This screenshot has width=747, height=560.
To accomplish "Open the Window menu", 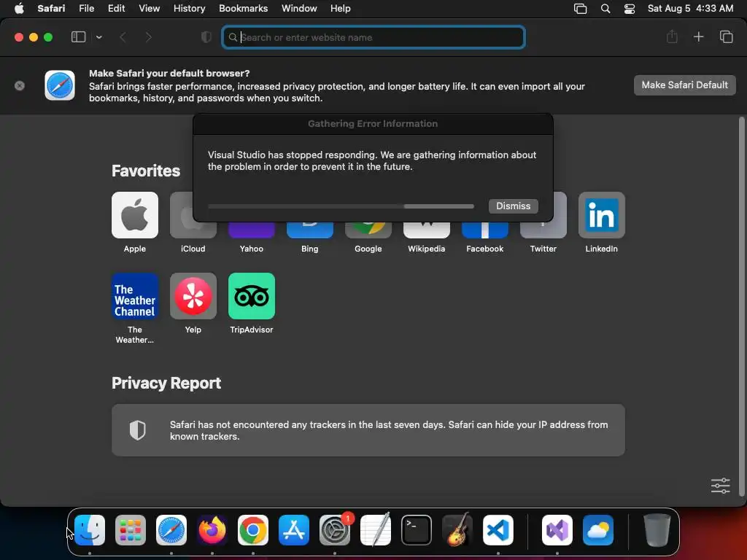I will (299, 8).
